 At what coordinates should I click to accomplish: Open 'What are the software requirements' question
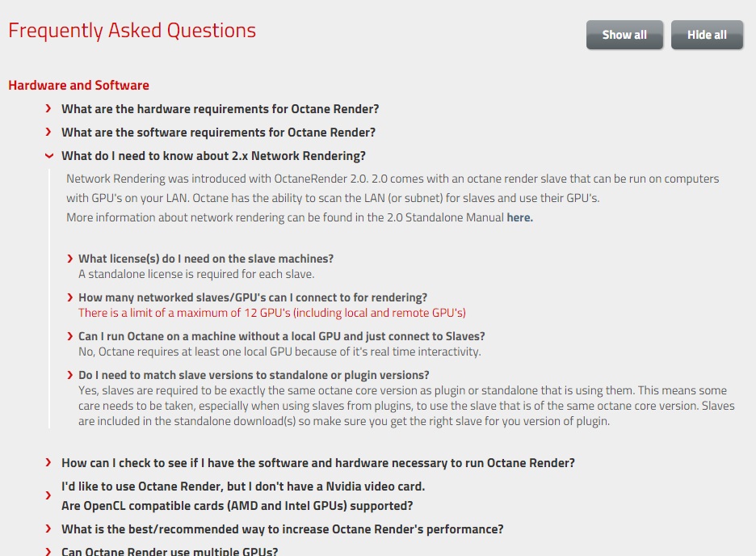pyautogui.click(x=218, y=133)
